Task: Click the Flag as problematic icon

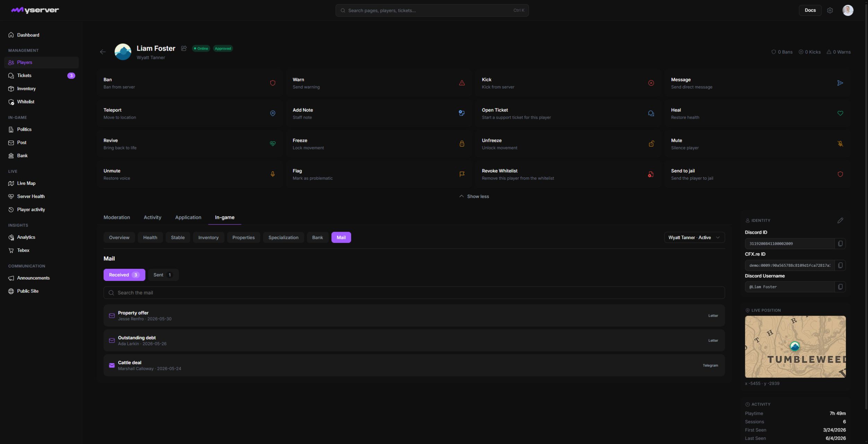Action: (462, 174)
